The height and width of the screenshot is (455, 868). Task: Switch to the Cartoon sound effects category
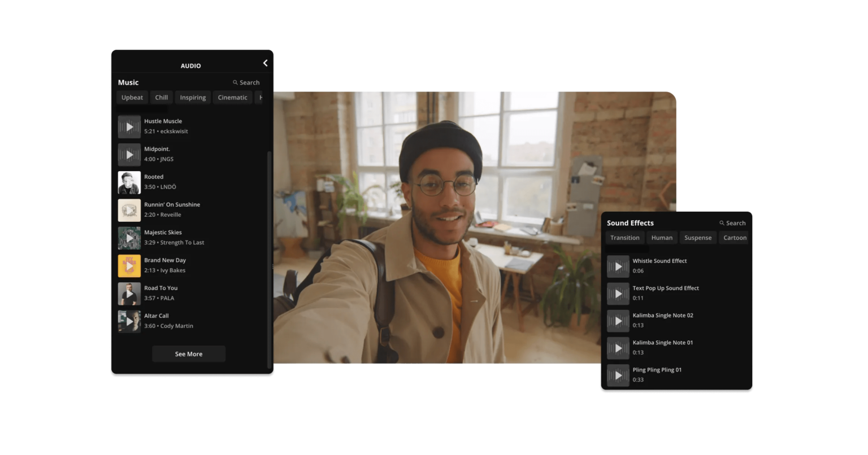pos(734,237)
